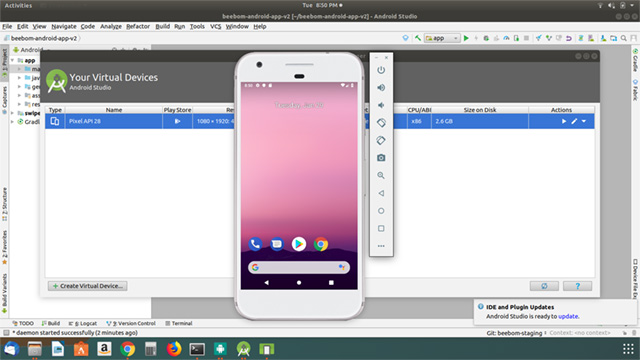This screenshot has width=640, height=360.
Task: Collapse the app module tree node
Action: pos(13,60)
